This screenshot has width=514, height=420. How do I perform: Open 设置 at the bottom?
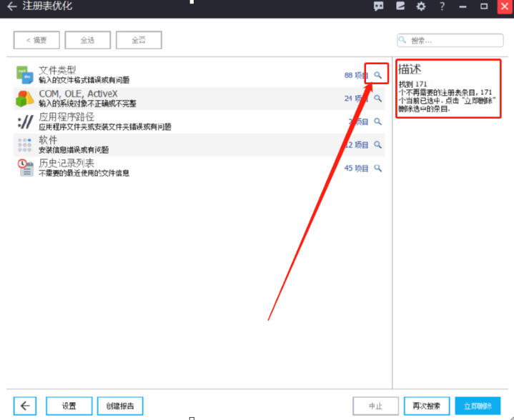69,406
